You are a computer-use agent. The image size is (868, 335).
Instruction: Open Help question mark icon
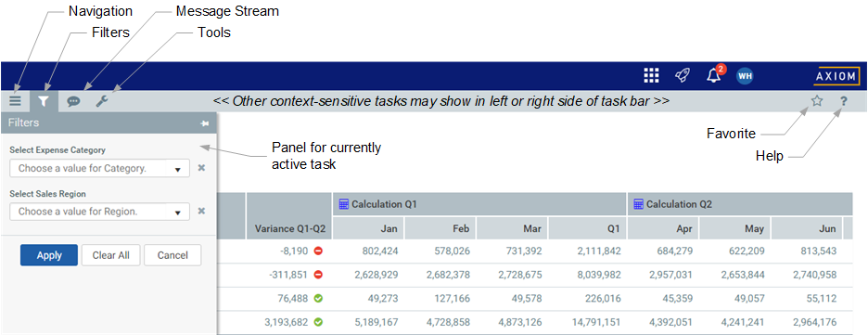[844, 101]
